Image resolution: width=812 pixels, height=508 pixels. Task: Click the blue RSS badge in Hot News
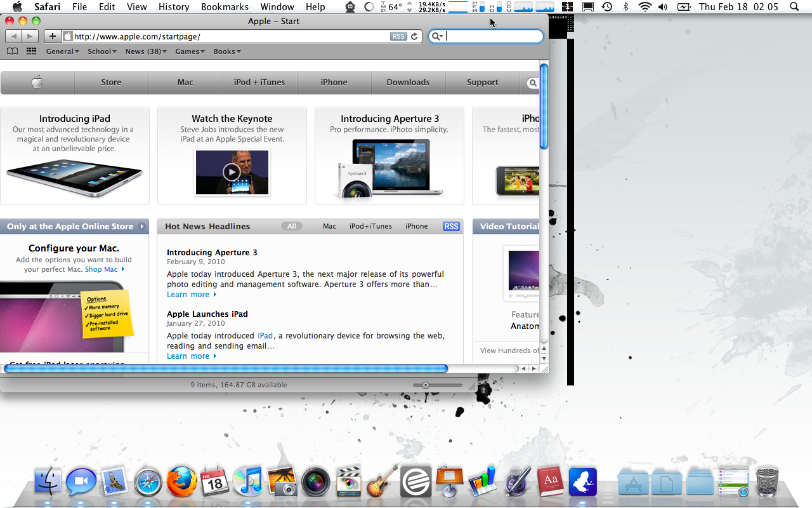coord(451,226)
